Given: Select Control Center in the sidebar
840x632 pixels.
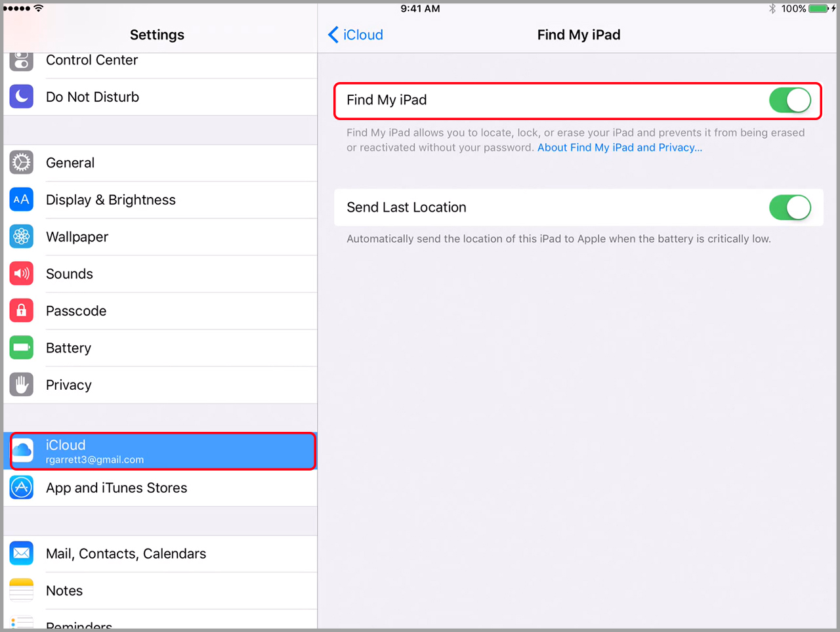Looking at the screenshot, I should (x=92, y=60).
